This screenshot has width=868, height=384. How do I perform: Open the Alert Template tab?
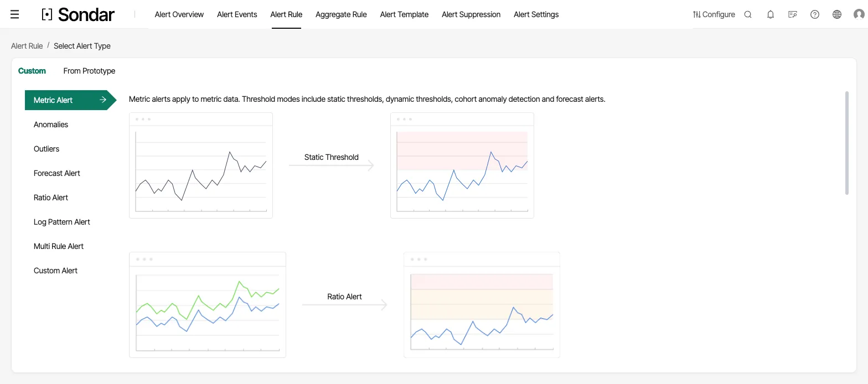pyautogui.click(x=404, y=14)
